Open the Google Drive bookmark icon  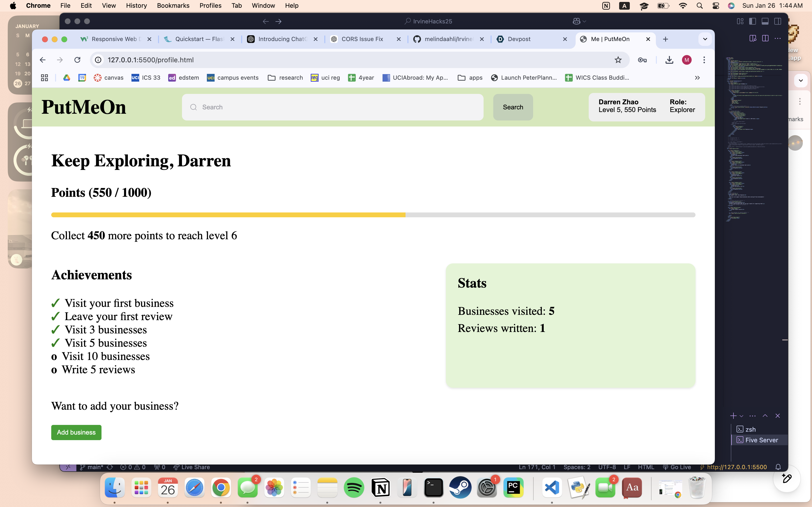(66, 77)
